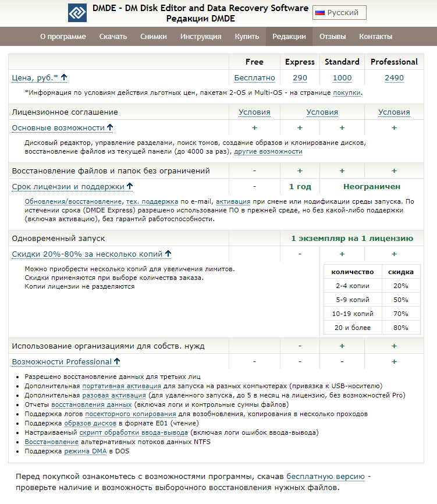This screenshot has width=437, height=504.
Task: Click the Лицензионное соглашение row label
Action: click(x=65, y=112)
